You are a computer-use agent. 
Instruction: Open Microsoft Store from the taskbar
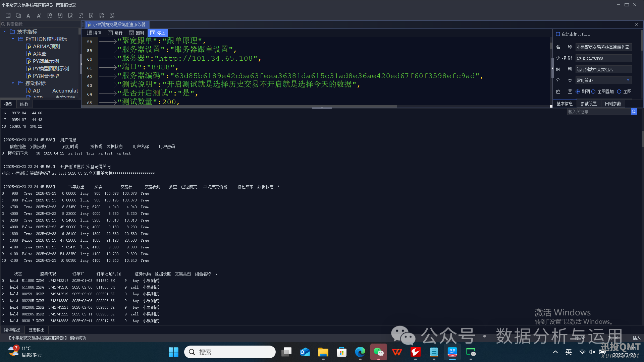click(342, 352)
